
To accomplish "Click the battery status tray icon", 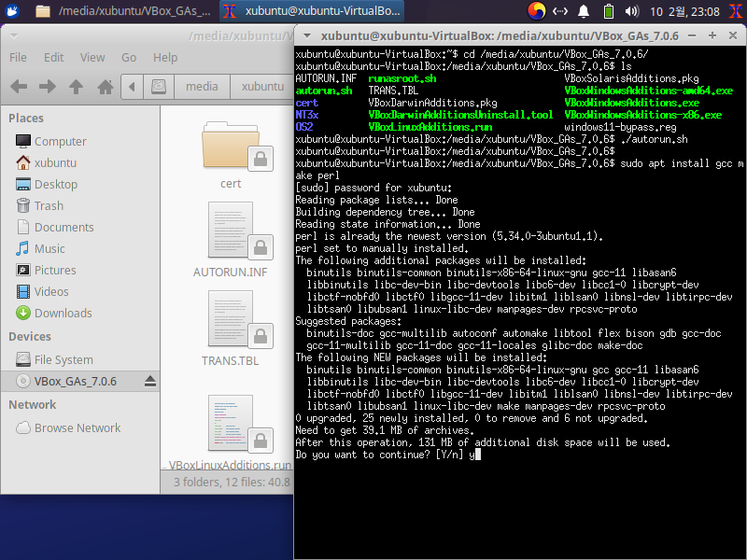I will click(609, 11).
